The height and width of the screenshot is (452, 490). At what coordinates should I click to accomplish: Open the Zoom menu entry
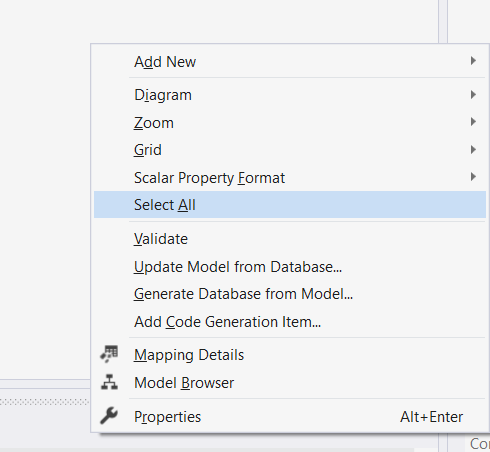290,122
